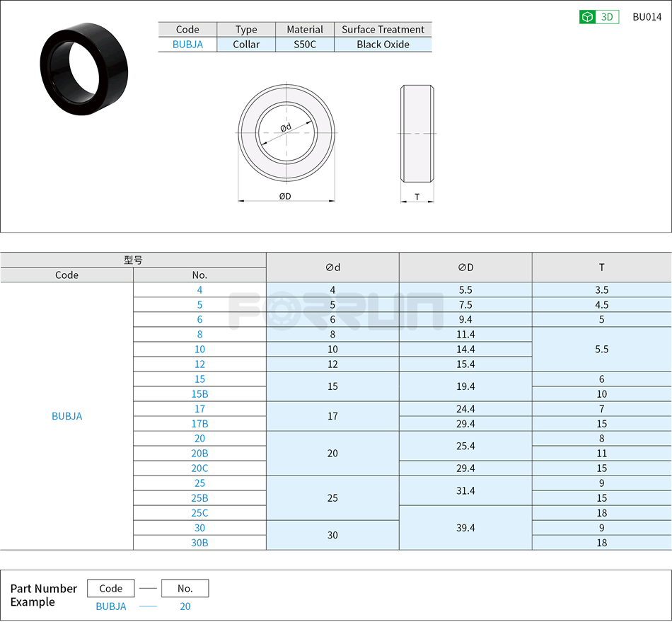Image resolution: width=672 pixels, height=622 pixels.
Task: Select model No. 25C
Action: click(x=199, y=513)
